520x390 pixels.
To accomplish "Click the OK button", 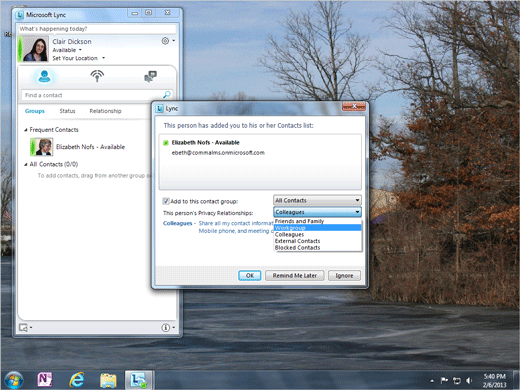I will click(250, 276).
